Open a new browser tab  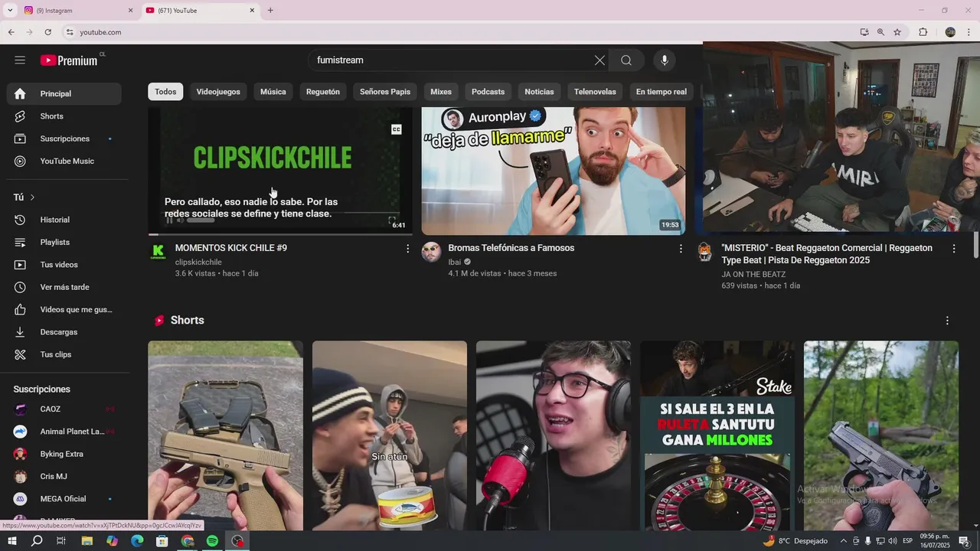point(270,11)
